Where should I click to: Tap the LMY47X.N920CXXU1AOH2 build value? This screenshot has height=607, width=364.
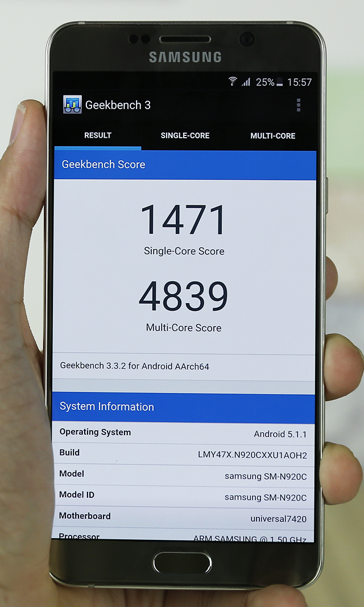pos(252,455)
